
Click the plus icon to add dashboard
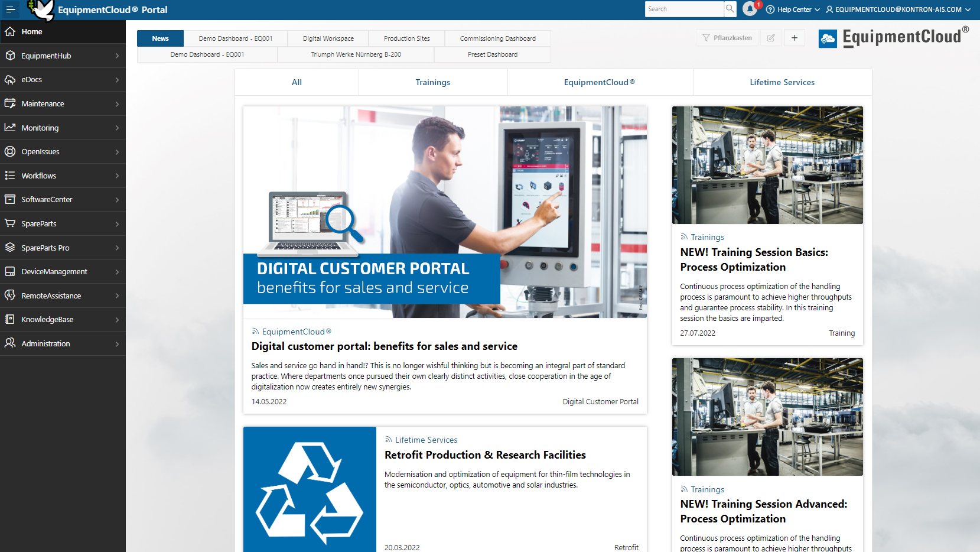(x=795, y=38)
